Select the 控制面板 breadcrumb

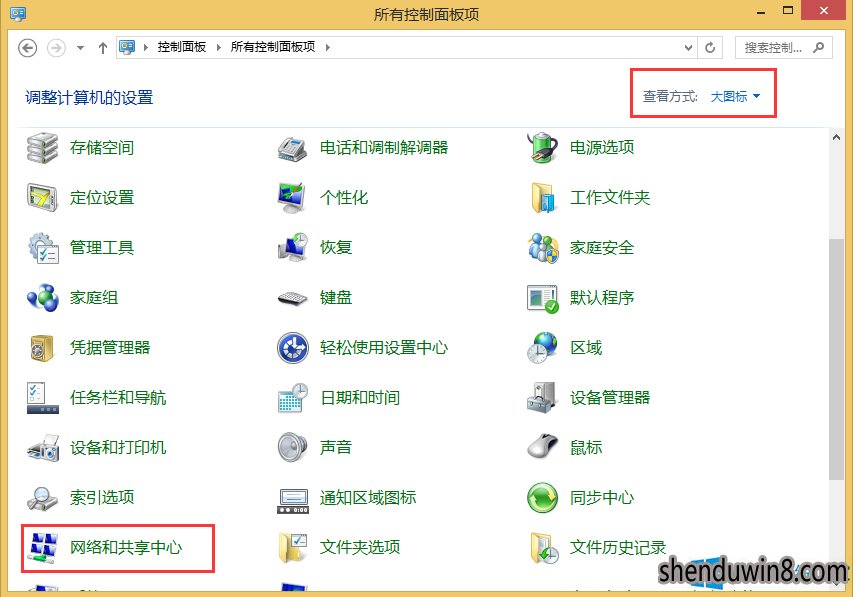coord(182,47)
